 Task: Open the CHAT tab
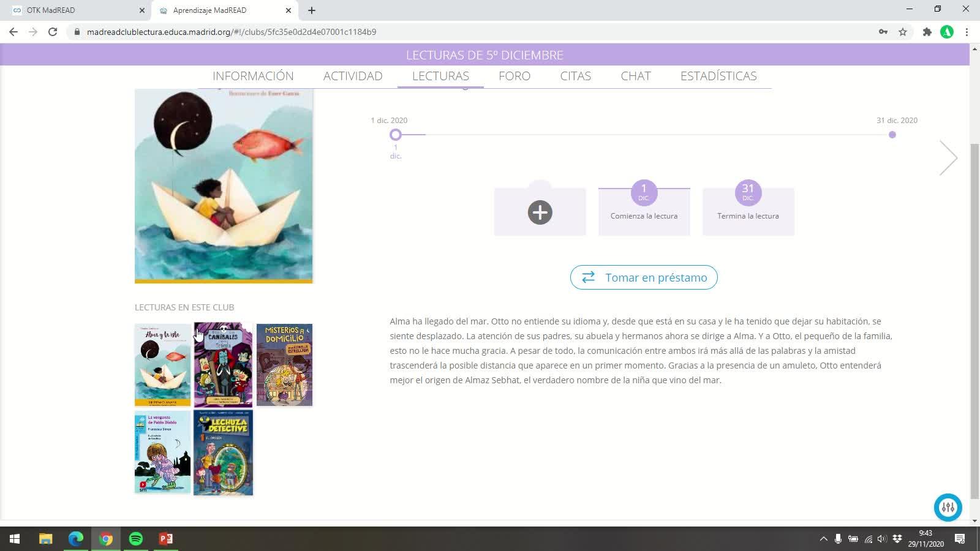pos(636,76)
